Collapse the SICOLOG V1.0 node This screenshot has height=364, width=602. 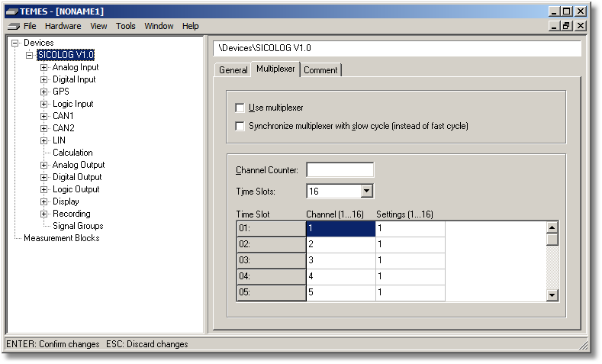click(x=29, y=55)
